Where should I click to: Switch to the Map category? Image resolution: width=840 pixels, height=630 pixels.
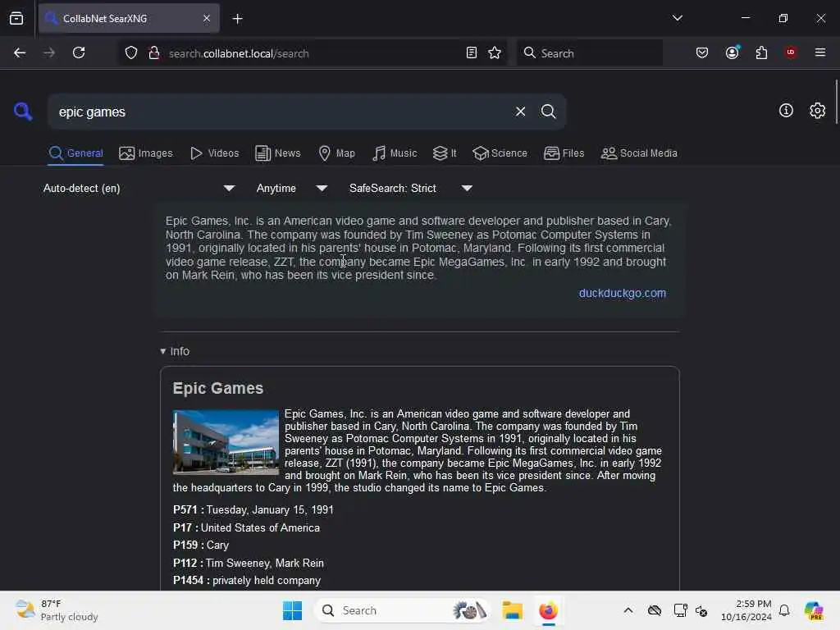click(x=336, y=153)
